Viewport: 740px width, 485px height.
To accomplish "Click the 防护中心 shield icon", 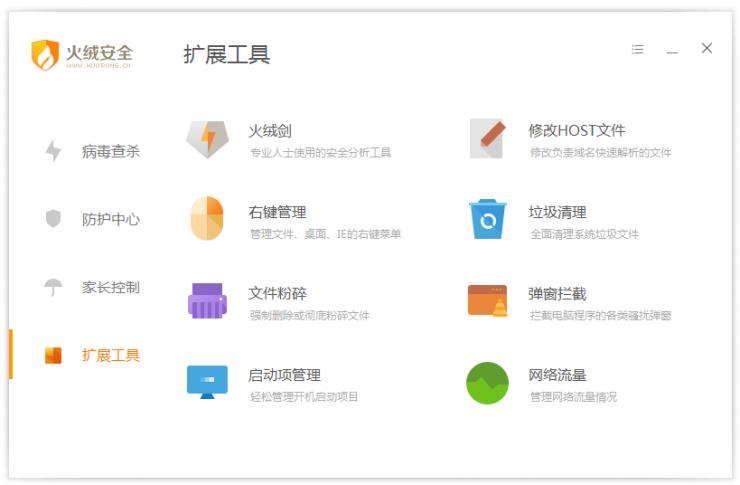I will (53, 218).
